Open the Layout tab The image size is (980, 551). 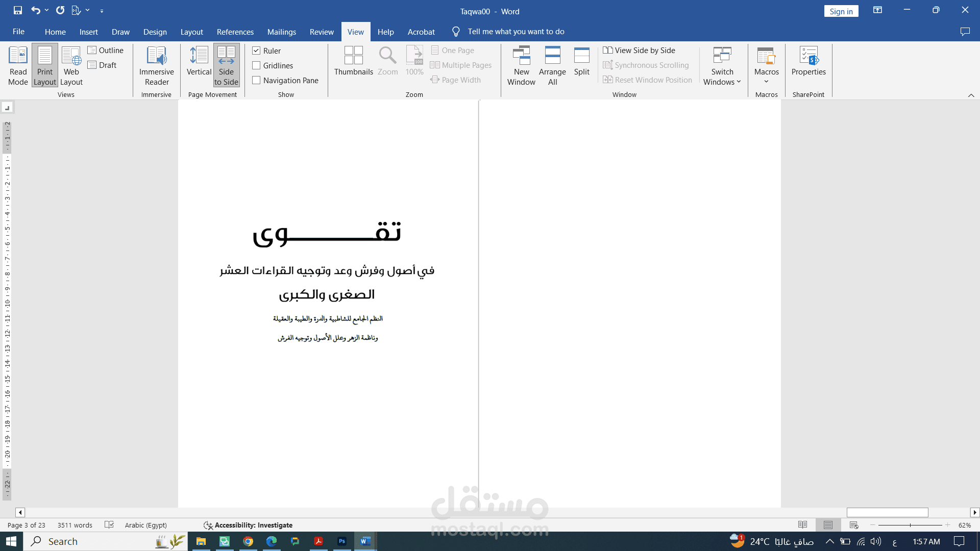point(191,32)
